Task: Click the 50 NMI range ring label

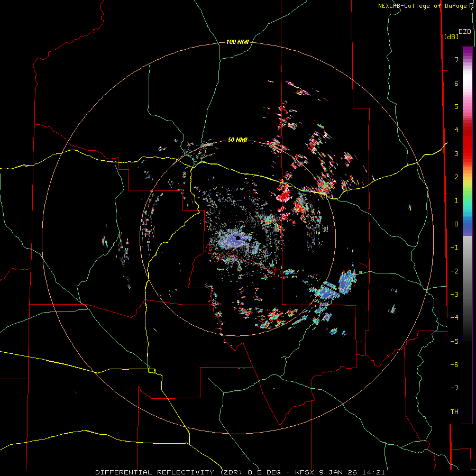Action: [x=237, y=140]
